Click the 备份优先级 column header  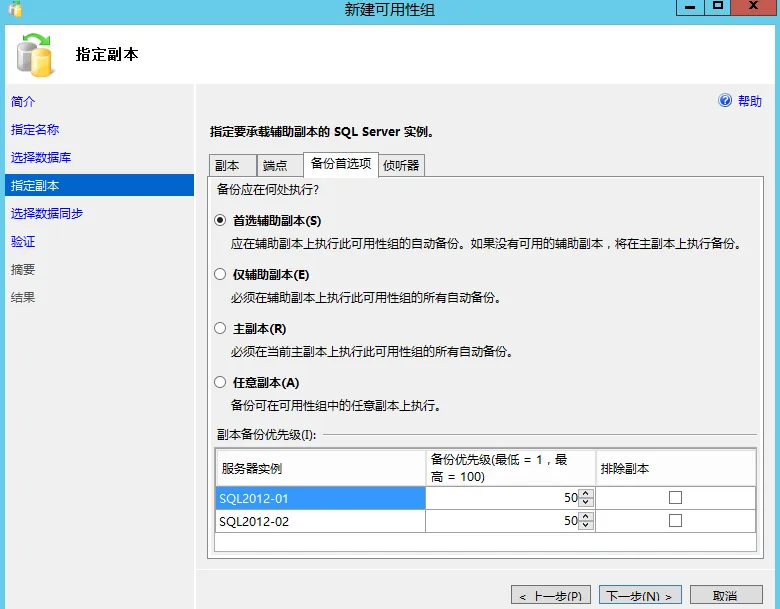pyautogui.click(x=511, y=468)
